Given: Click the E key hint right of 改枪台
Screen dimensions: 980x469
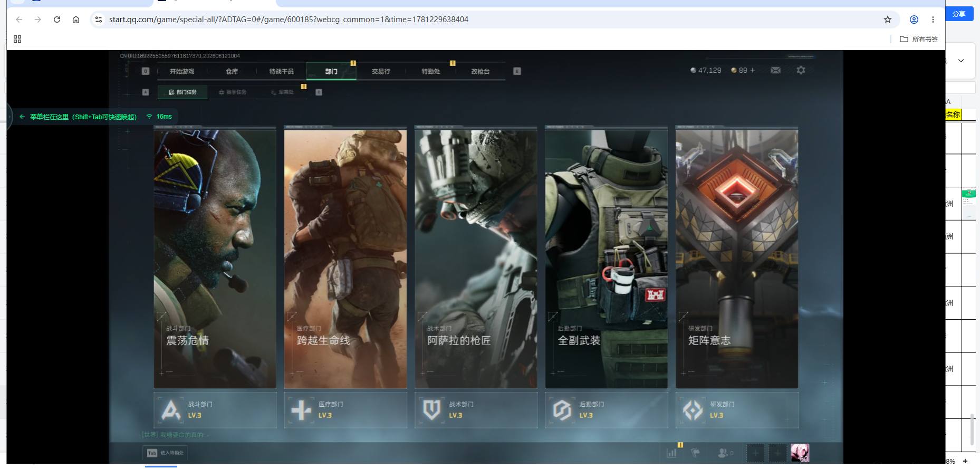Looking at the screenshot, I should 517,71.
